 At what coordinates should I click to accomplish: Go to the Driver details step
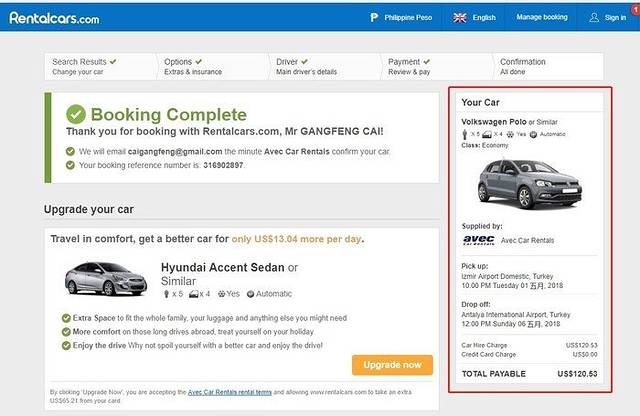click(308, 67)
